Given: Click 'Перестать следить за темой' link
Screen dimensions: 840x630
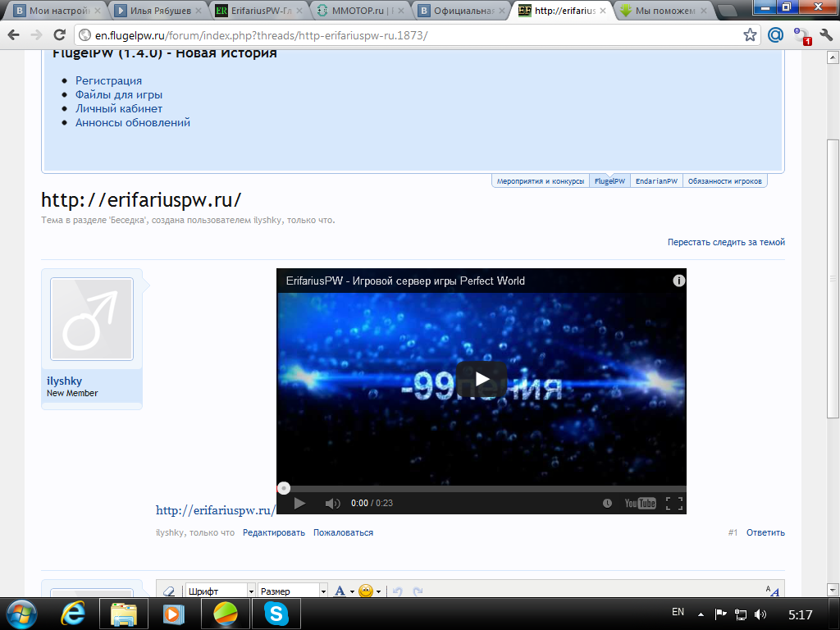Looking at the screenshot, I should [726, 242].
